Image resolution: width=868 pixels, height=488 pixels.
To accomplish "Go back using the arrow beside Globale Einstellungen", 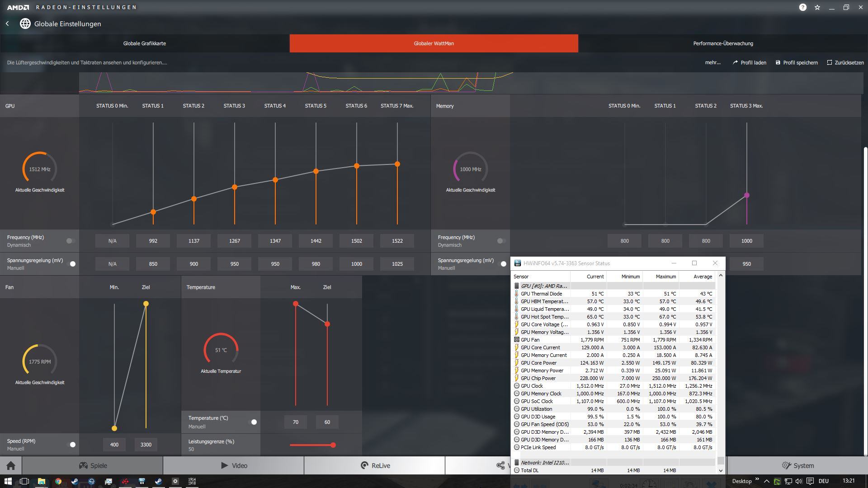I will click(7, 23).
